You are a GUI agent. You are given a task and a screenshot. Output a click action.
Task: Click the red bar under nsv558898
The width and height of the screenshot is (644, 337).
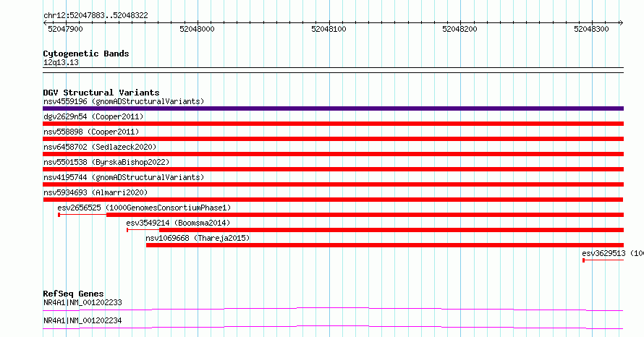[333, 139]
